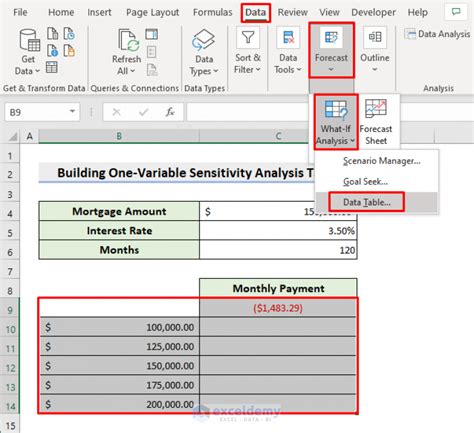Expand the Forecast dropdown button
Viewport: 474px width, 433px height.
click(331, 50)
